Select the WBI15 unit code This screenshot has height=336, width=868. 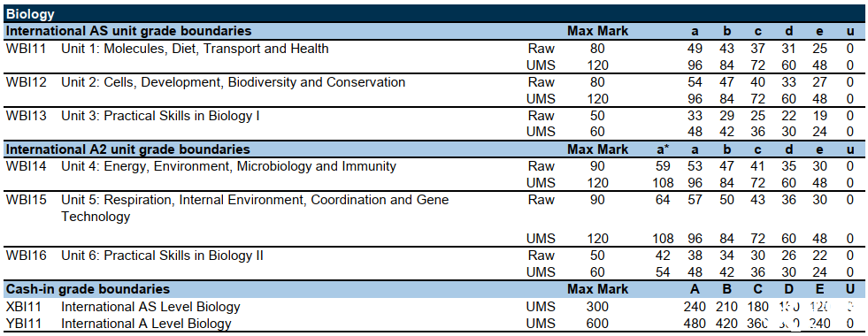(26, 200)
